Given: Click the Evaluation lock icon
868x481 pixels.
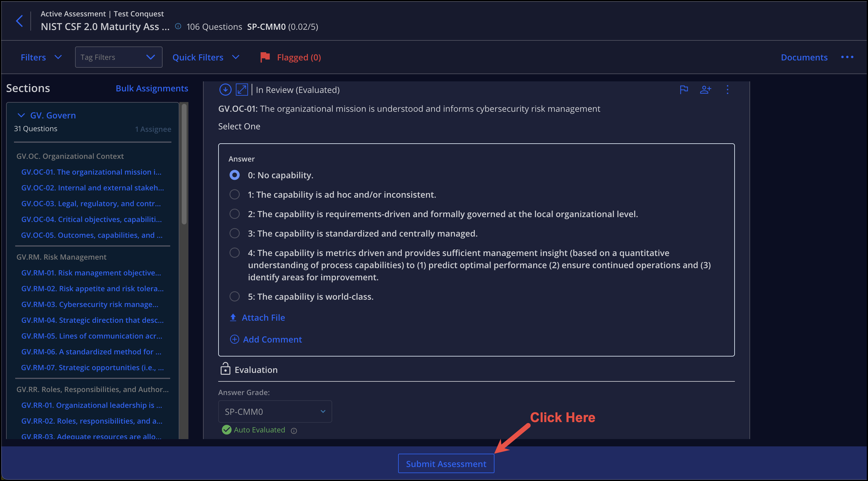Looking at the screenshot, I should (225, 369).
